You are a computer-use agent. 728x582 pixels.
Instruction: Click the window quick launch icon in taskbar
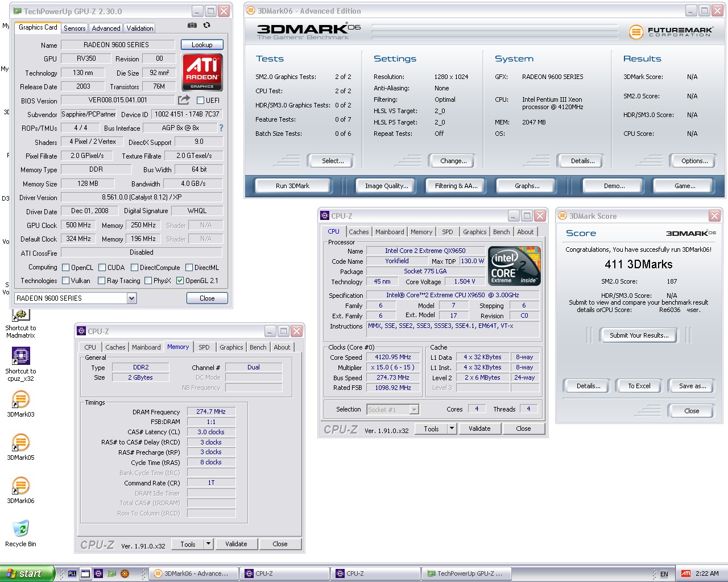click(85, 573)
